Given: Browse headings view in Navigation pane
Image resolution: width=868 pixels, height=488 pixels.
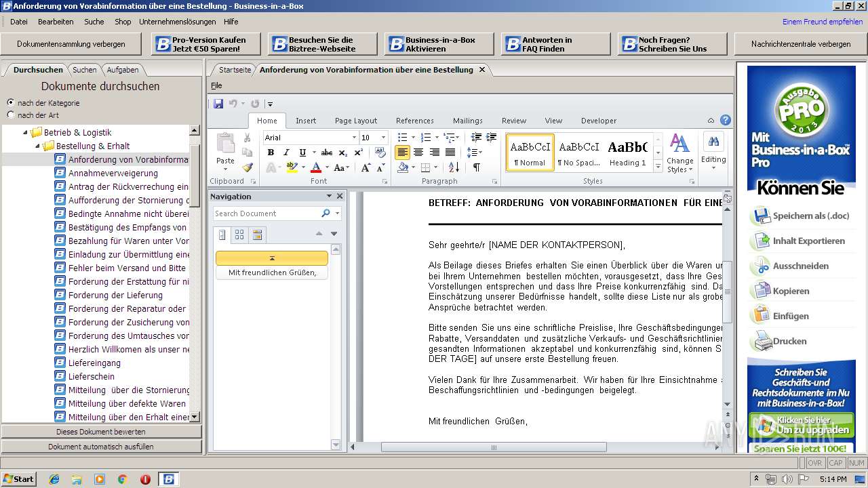Looking at the screenshot, I should click(222, 235).
